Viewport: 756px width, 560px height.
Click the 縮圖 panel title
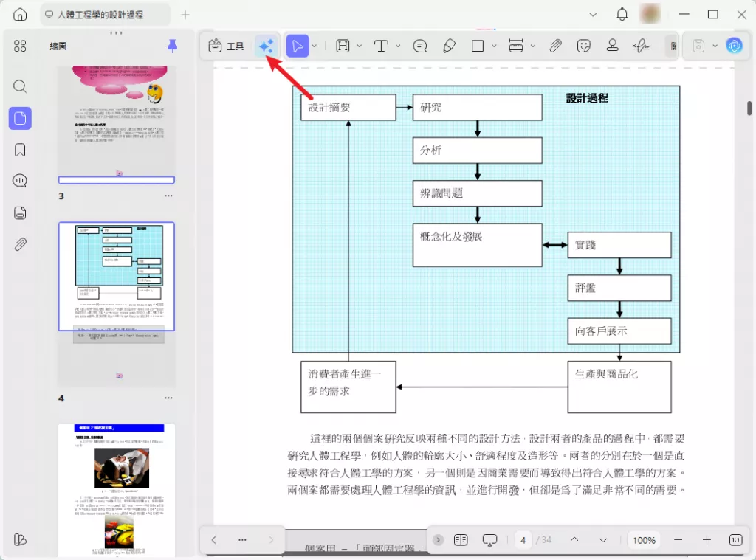point(58,46)
